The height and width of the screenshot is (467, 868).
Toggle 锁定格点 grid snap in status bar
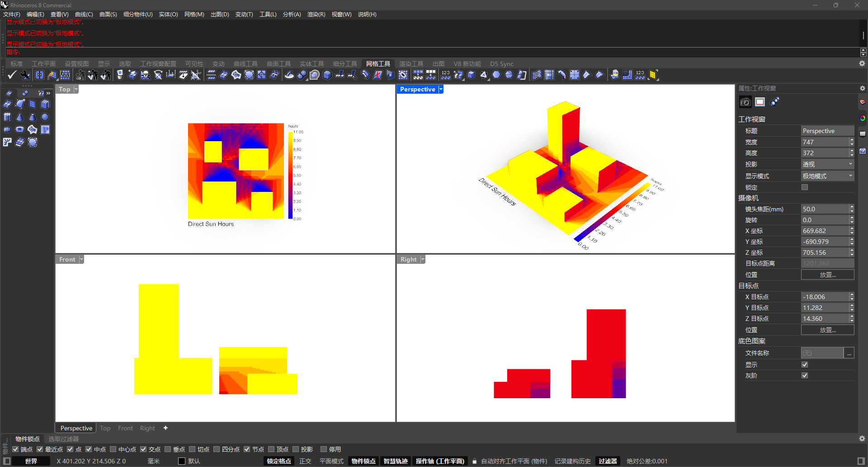[279, 461]
